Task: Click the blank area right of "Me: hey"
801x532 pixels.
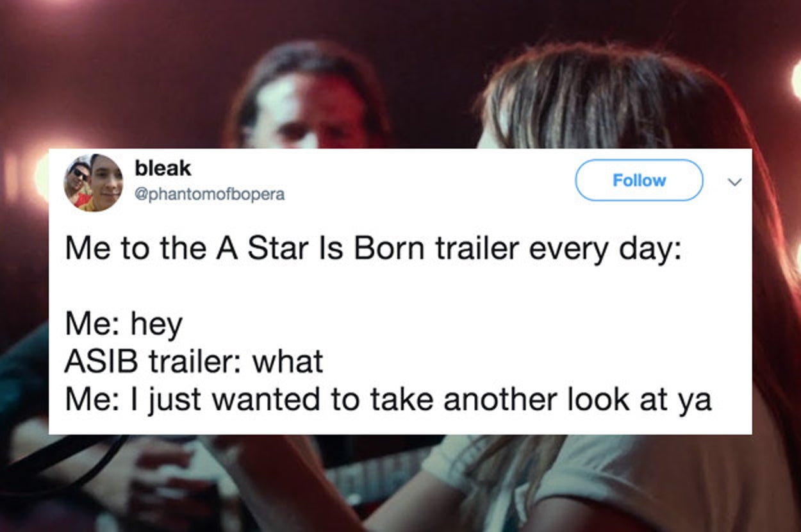Action: point(449,325)
